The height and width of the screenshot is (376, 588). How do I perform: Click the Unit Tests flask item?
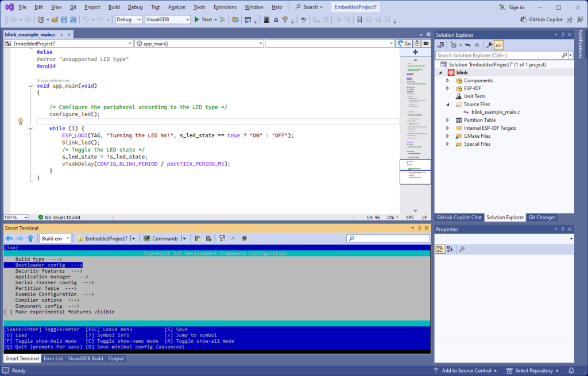(474, 96)
